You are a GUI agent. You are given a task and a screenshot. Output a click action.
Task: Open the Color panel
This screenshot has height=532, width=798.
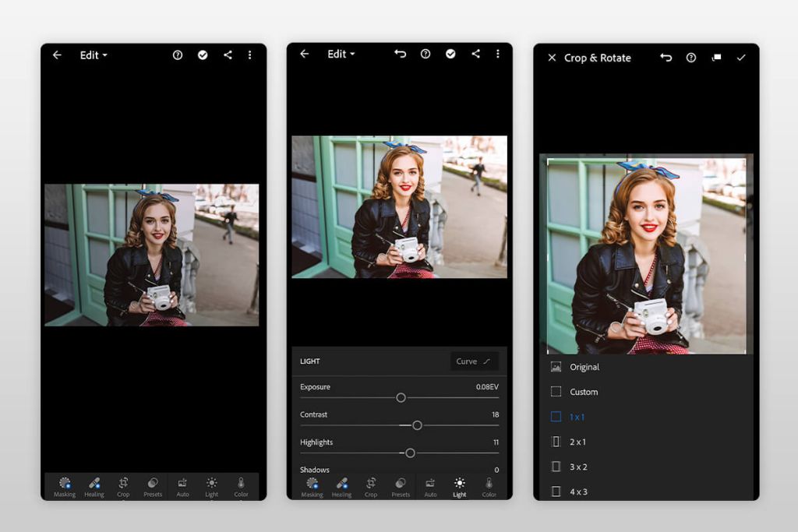[242, 487]
